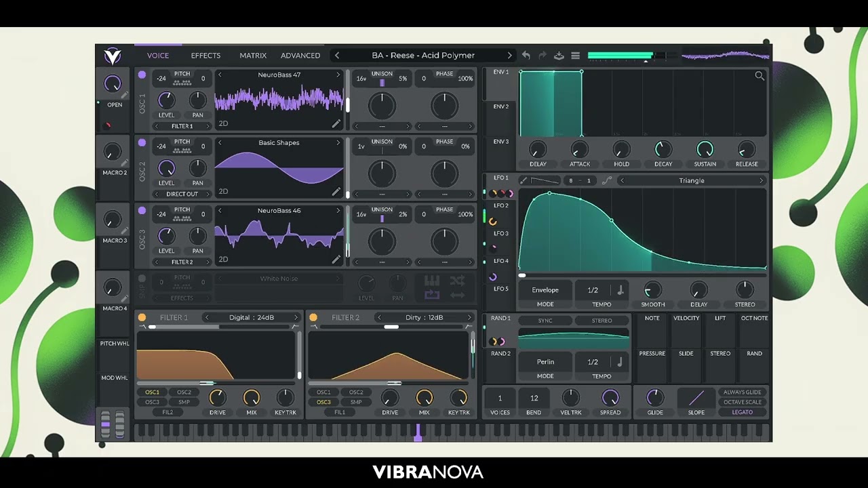
Task: Select next Filter 1 type after Digital 24dB
Action: click(296, 317)
